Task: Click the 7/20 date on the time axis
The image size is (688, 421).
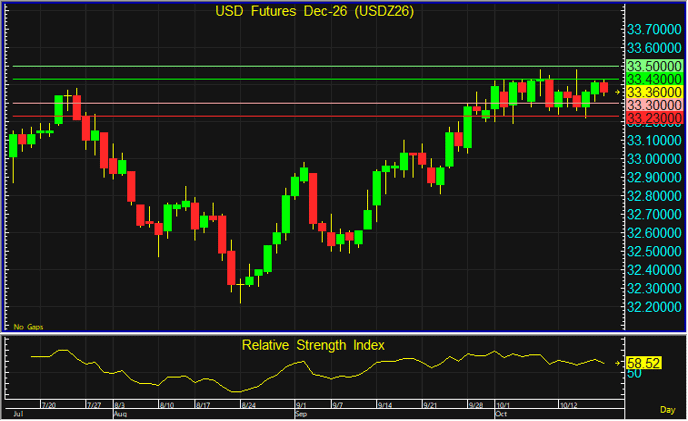Action: coord(49,405)
